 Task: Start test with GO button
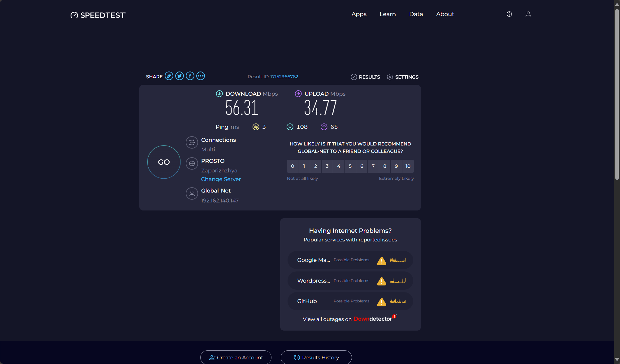coord(164,162)
